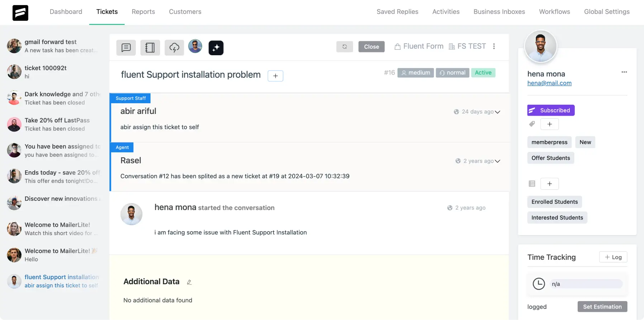Click the #16 ticket number

(x=389, y=73)
